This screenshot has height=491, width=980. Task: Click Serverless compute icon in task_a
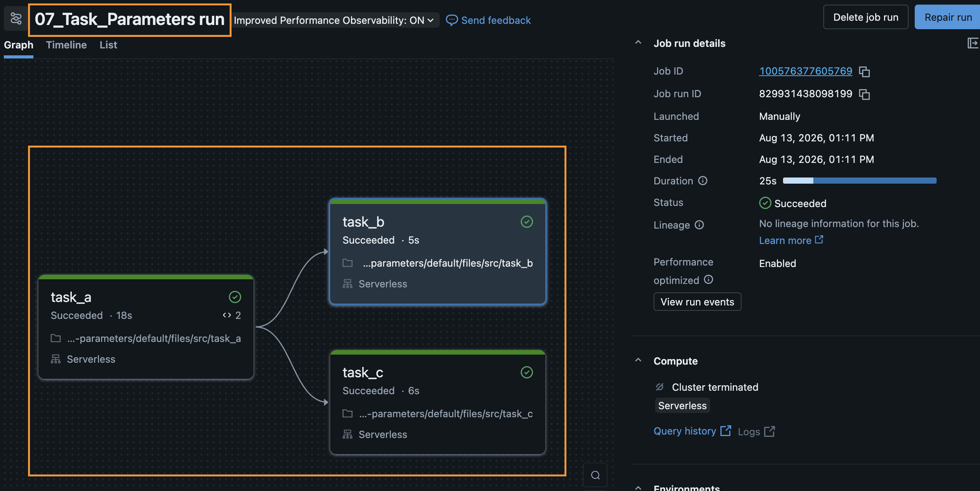coord(56,359)
